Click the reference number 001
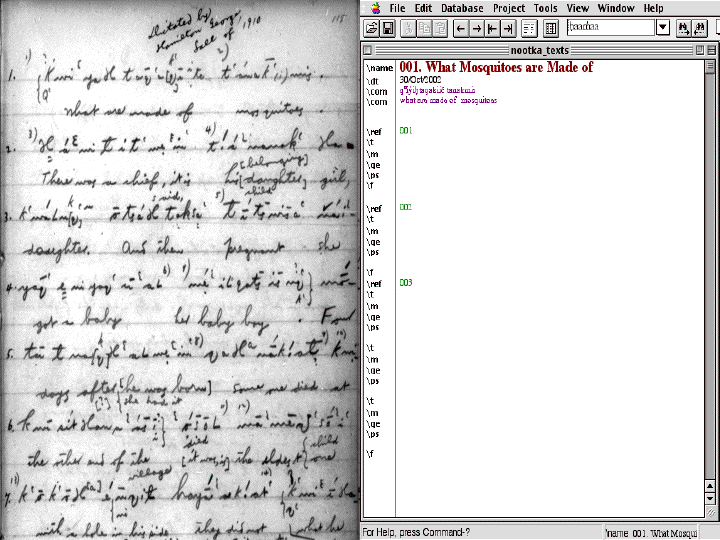Viewport: 720px width, 540px height. click(406, 131)
